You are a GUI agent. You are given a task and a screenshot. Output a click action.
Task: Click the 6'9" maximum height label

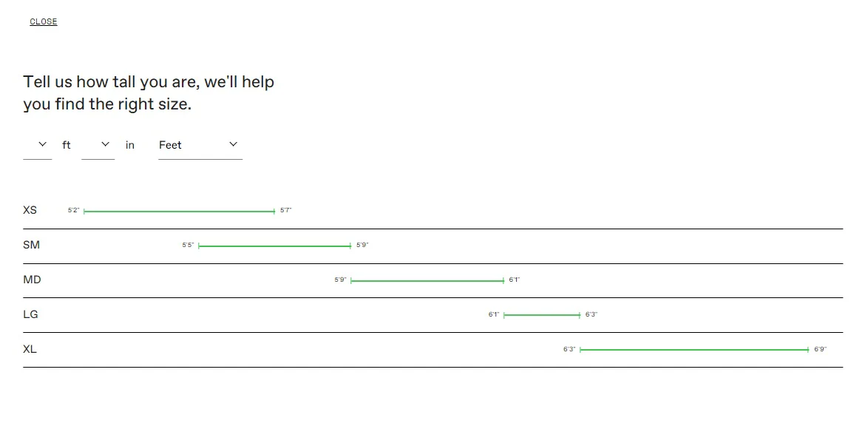click(x=820, y=349)
